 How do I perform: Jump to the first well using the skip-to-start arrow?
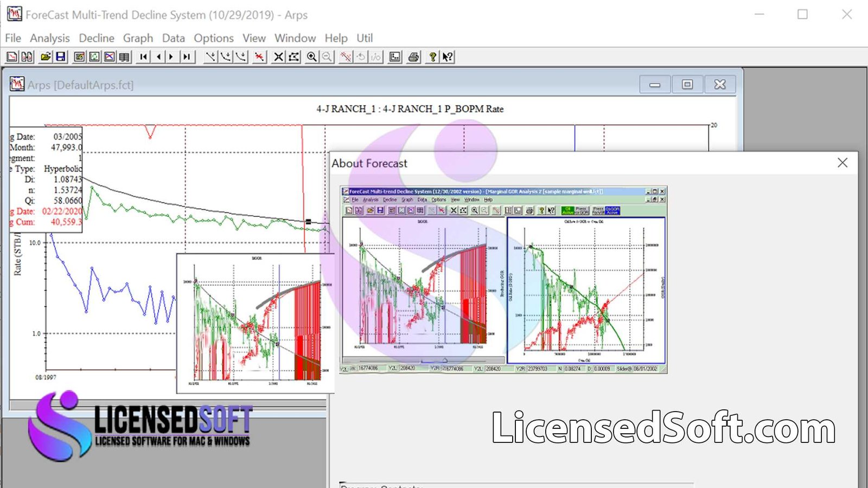[144, 56]
